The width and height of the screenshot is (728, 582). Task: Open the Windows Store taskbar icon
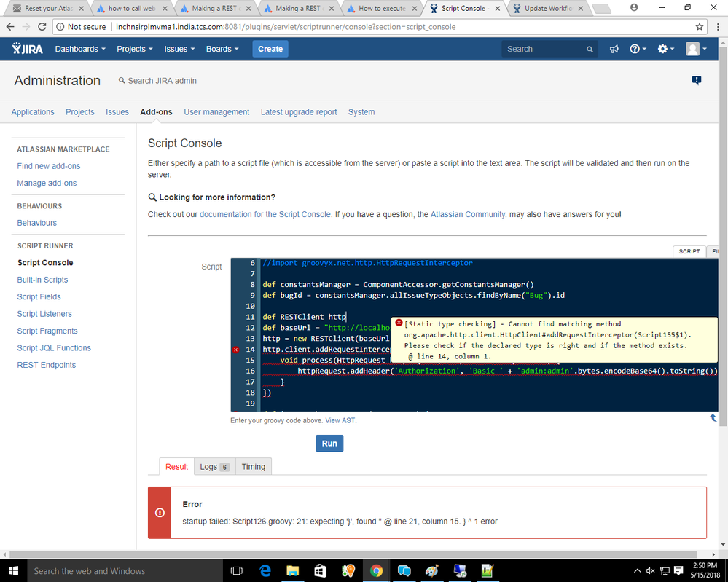point(321,570)
